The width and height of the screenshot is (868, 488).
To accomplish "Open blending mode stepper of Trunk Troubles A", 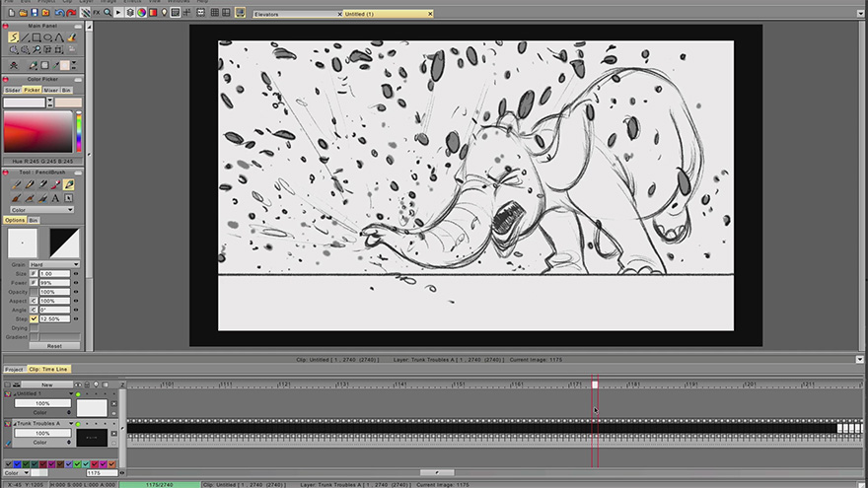I will tap(69, 443).
